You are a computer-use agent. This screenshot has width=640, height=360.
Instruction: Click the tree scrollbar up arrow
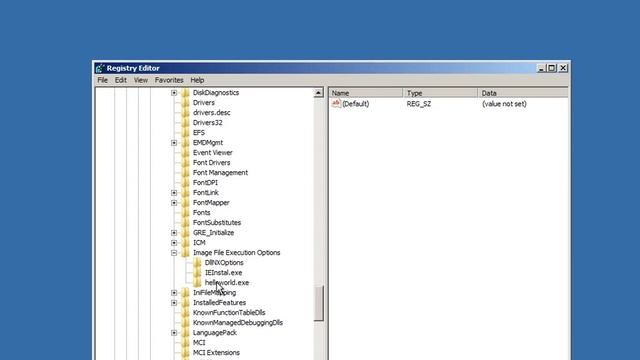pyautogui.click(x=318, y=93)
